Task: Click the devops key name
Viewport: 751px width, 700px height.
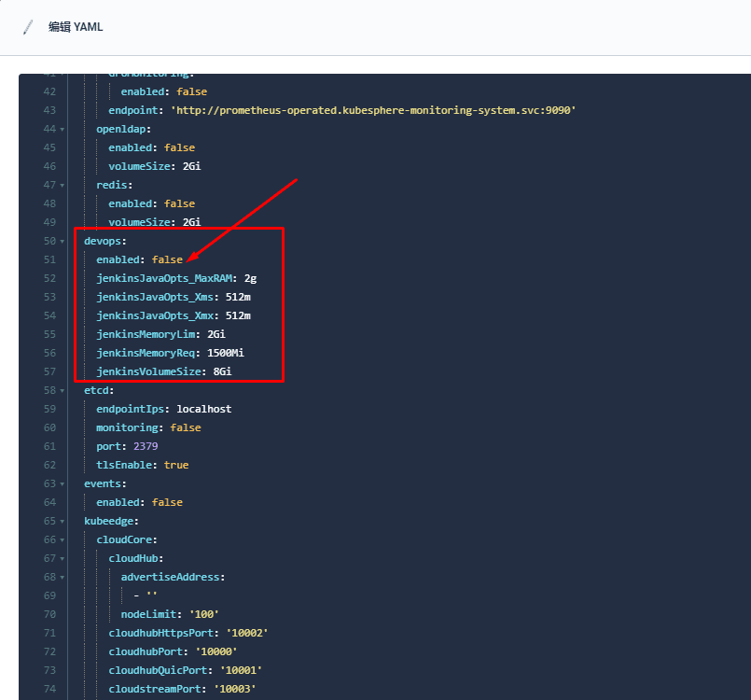Action: 103,242
